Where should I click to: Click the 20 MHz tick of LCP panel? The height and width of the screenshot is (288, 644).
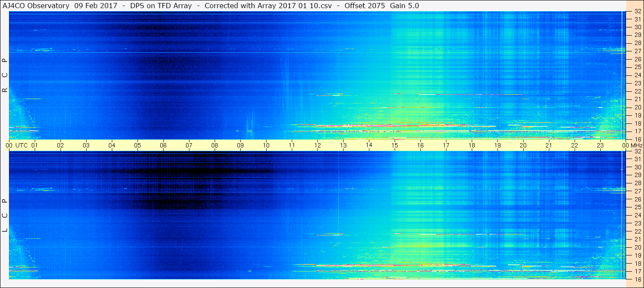click(637, 247)
